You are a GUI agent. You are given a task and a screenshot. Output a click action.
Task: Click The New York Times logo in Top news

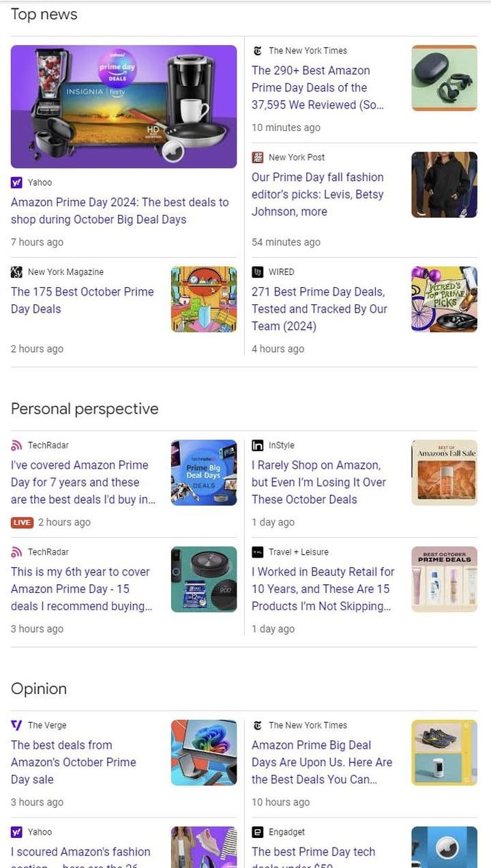tap(257, 50)
